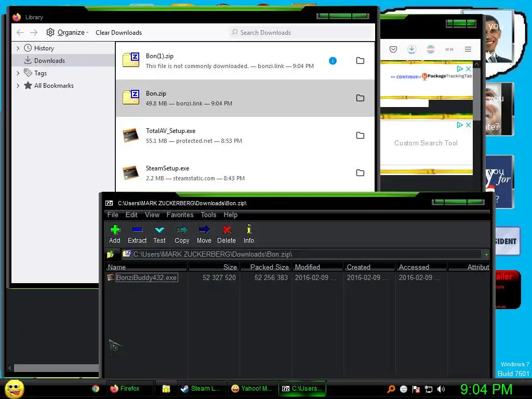Screen dimensions: 532x399
Task: Open the 7-Zip Favorites menu
Action: click(180, 215)
